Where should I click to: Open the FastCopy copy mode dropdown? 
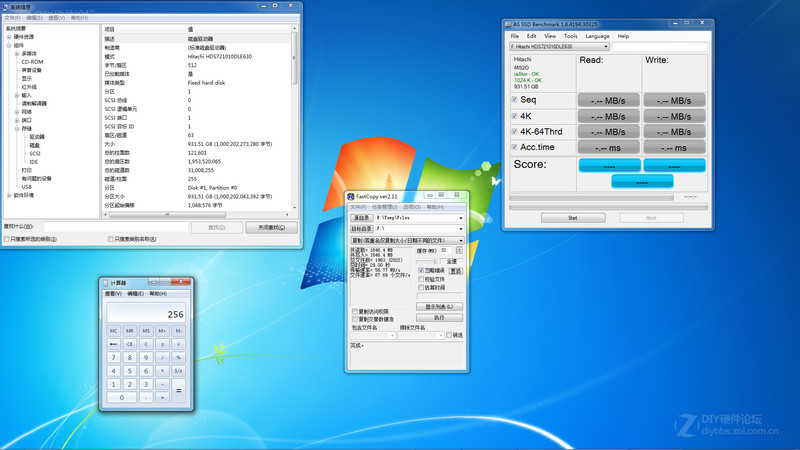tap(406, 241)
